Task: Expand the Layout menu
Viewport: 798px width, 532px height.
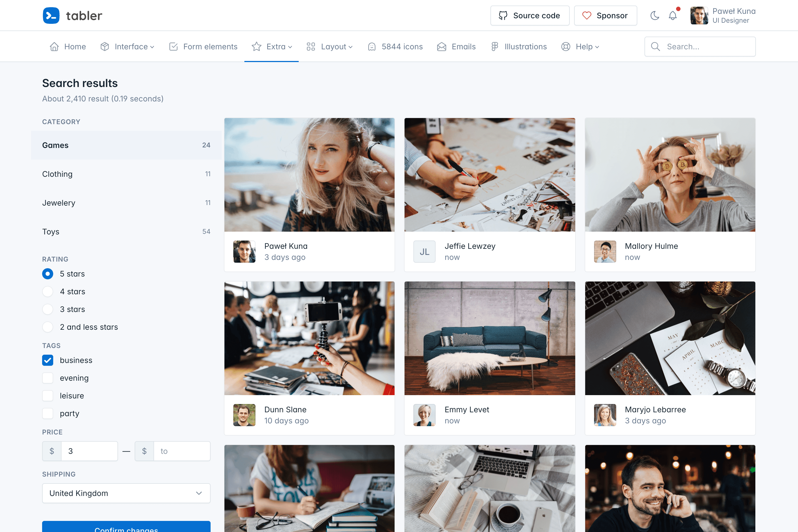Action: pos(334,47)
